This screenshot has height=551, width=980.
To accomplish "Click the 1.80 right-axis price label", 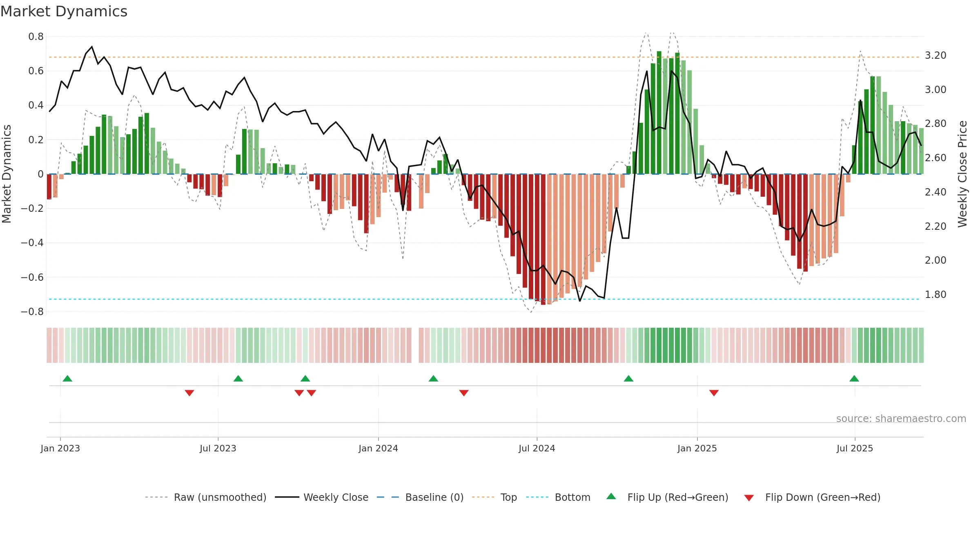I will click(935, 295).
